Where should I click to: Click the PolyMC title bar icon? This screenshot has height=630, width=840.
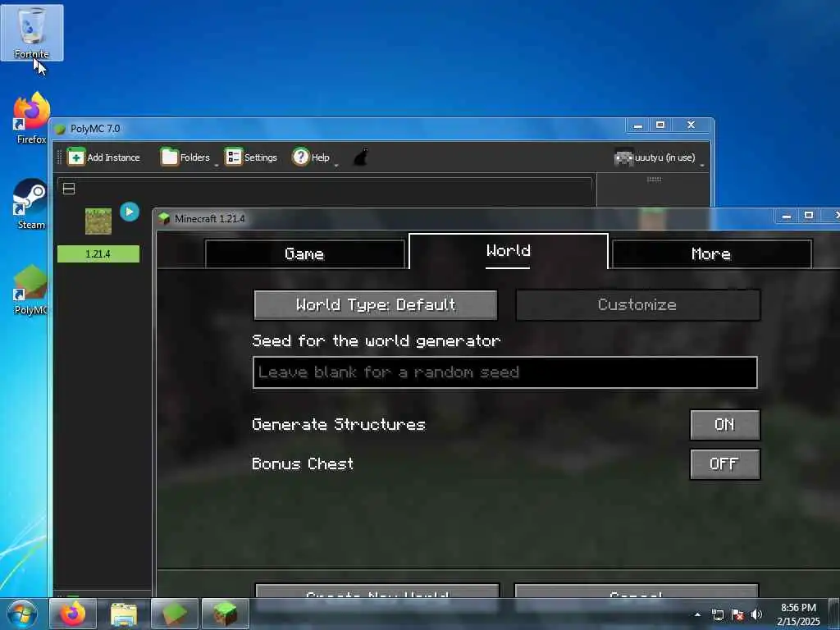(60, 129)
